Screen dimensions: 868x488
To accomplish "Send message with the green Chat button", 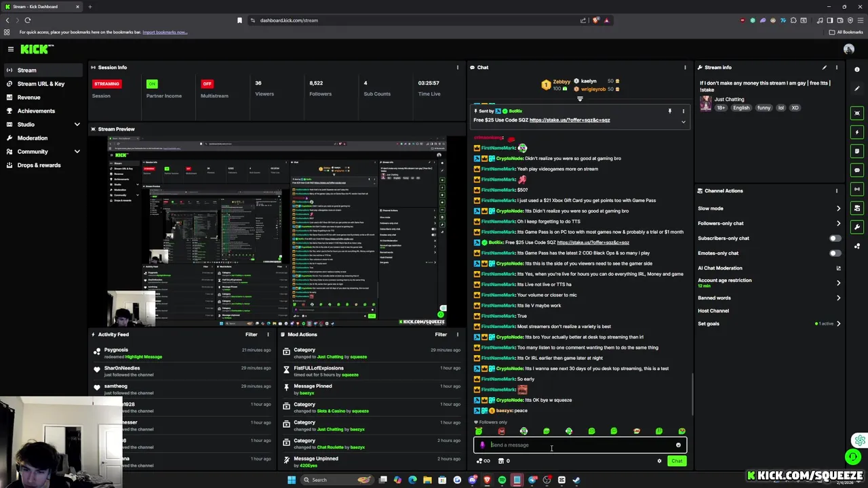I will click(x=677, y=461).
